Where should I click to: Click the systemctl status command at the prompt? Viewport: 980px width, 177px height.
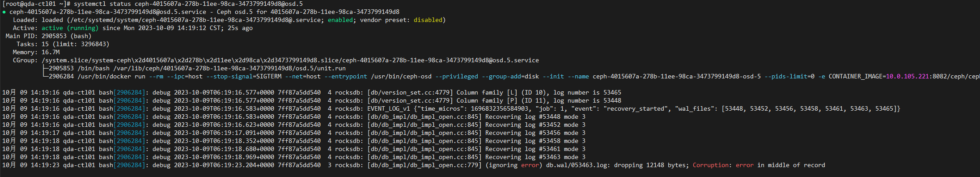pyautogui.click(x=188, y=4)
